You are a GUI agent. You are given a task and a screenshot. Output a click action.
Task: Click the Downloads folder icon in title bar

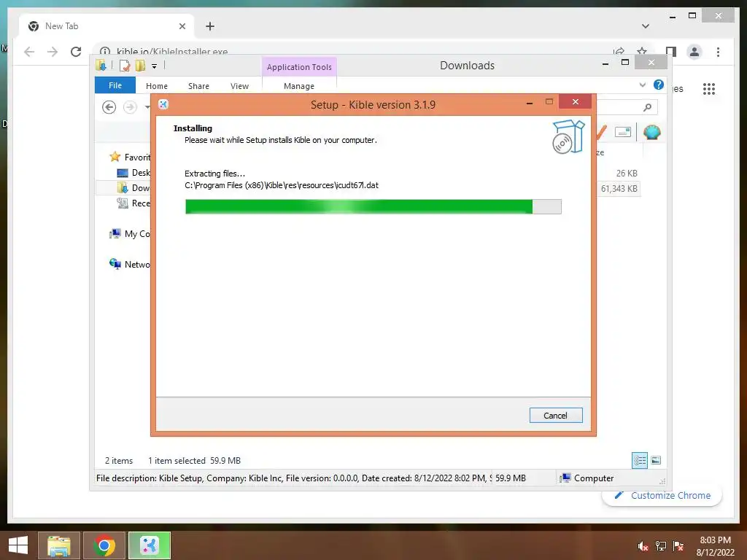(101, 65)
